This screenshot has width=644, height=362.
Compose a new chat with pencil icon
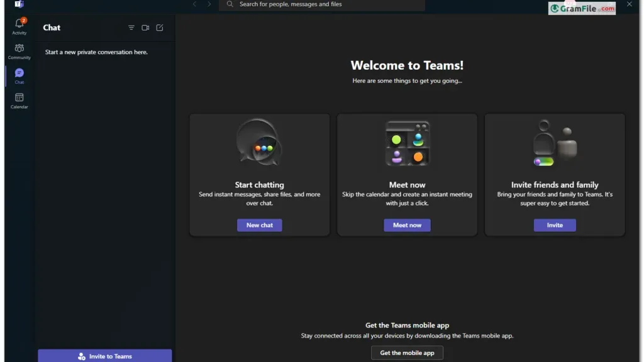tap(160, 28)
